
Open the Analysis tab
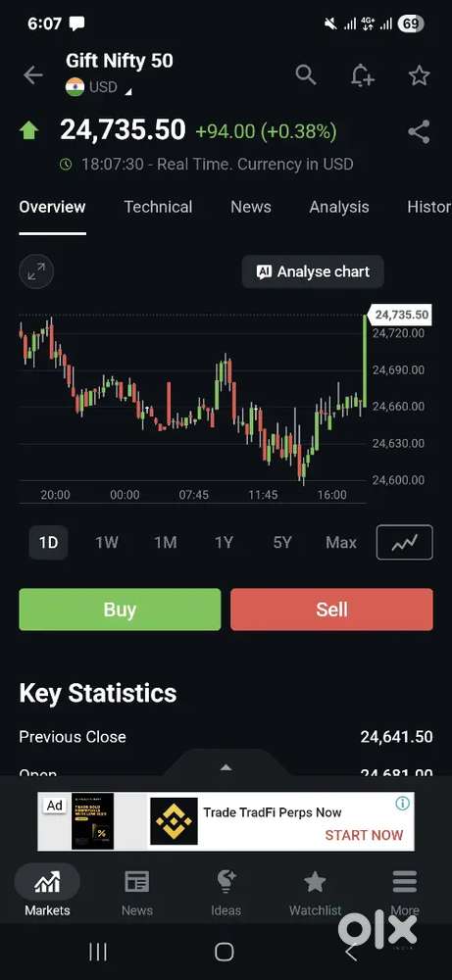point(339,207)
